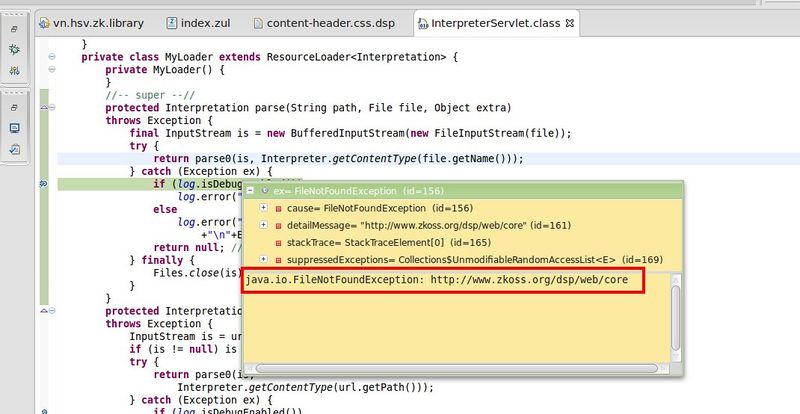This screenshot has width=800, height=414.
Task: Open the Tasks view icon in sidebar
Action: (x=14, y=149)
